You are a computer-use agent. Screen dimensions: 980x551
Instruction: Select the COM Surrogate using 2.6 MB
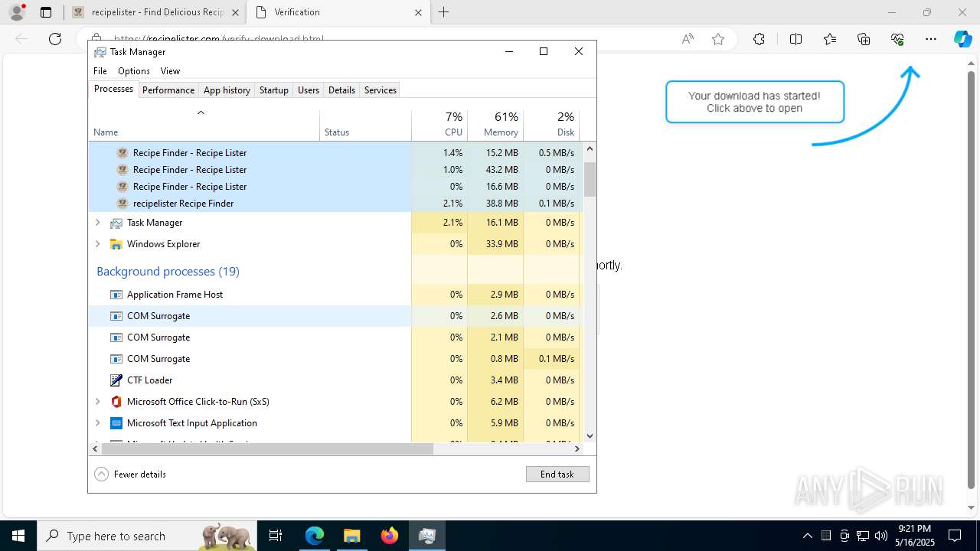(x=336, y=316)
